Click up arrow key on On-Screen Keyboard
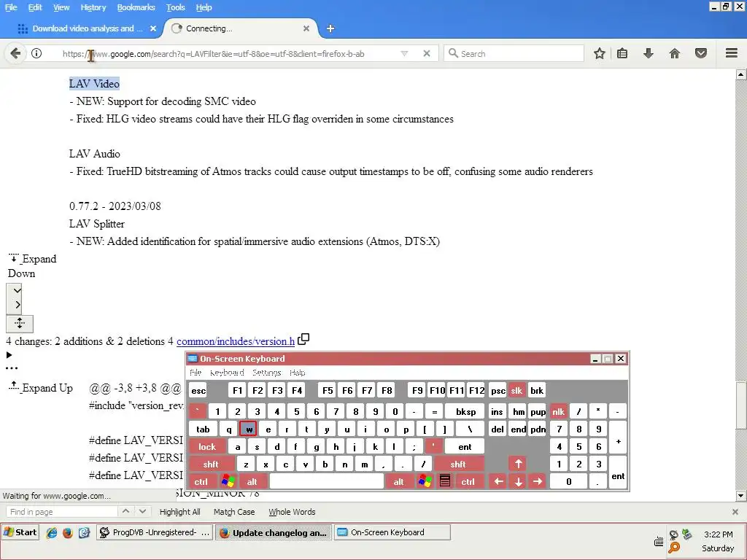The image size is (747, 560). (x=519, y=463)
